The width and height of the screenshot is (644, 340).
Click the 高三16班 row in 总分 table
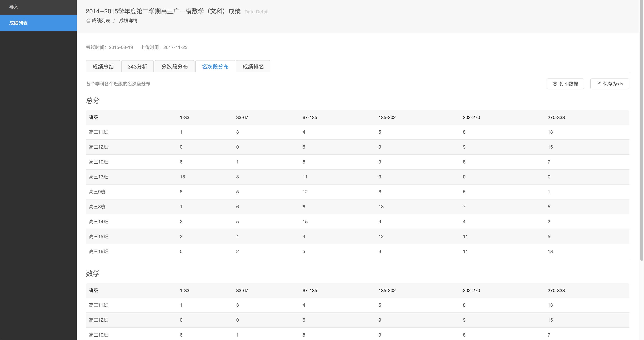(x=99, y=251)
